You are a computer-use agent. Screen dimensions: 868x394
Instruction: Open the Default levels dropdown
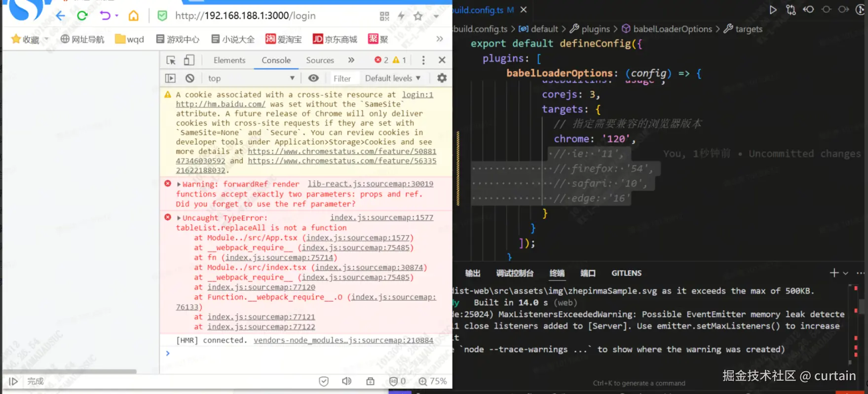point(393,78)
